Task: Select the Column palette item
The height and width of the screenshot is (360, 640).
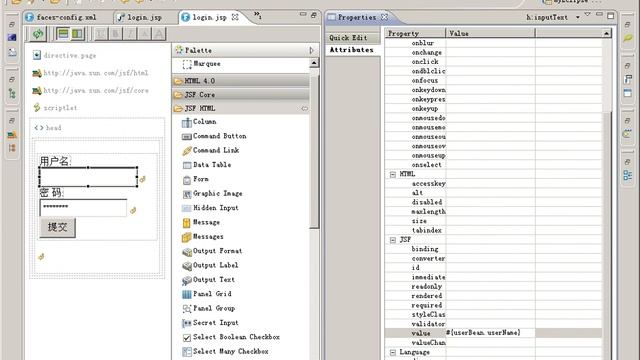Action: click(199, 122)
